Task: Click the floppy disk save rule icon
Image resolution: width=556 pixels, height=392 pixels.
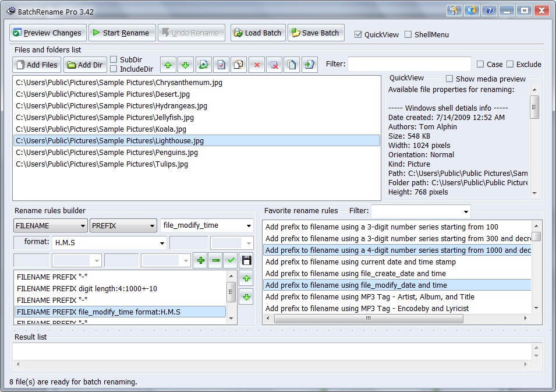Action: [x=247, y=260]
